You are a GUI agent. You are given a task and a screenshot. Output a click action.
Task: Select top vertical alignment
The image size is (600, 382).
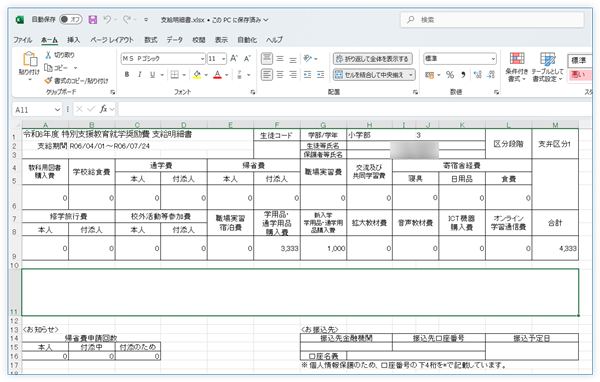tap(267, 59)
